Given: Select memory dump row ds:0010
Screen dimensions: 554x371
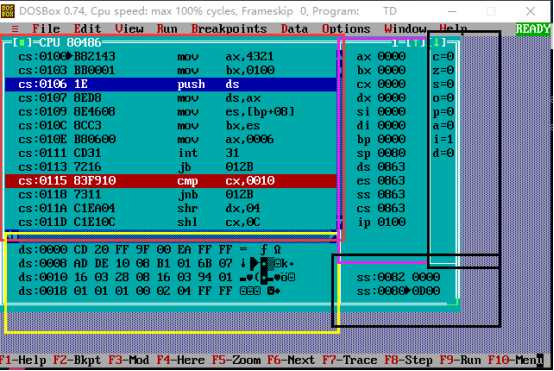Looking at the screenshot, I should pos(157,277).
